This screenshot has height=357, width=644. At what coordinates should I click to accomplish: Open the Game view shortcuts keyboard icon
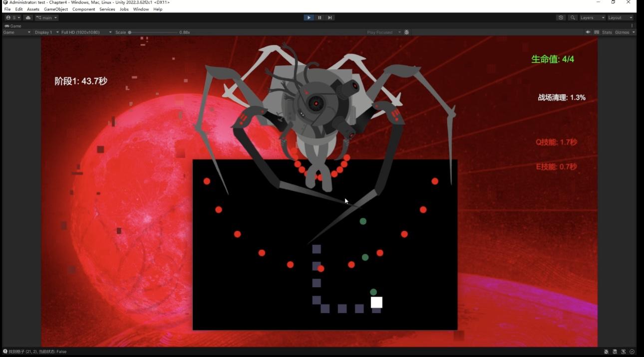[x=597, y=32]
